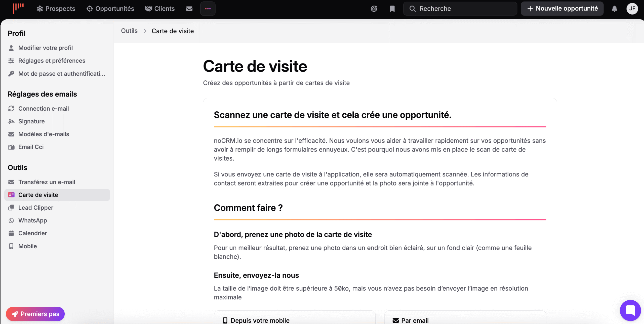644x324 pixels.
Task: Click the WhatsApp icon in sidebar
Action: 11,220
